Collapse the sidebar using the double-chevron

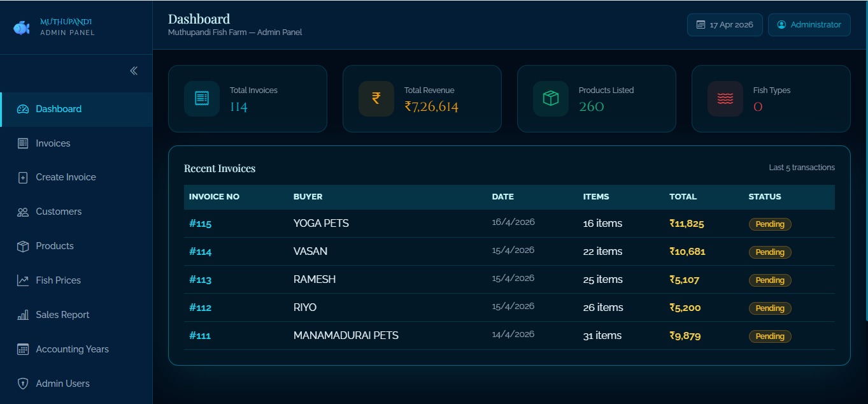click(x=134, y=71)
